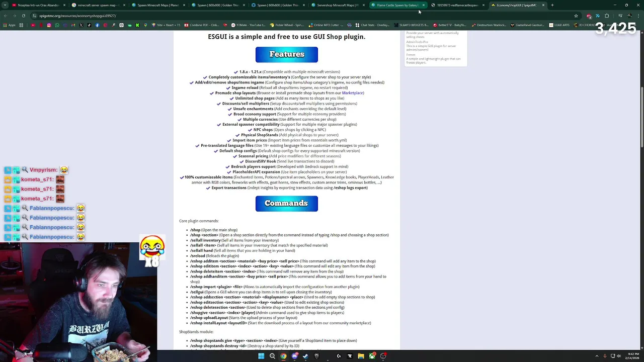Click the laughing emoji combo counter
The height and width of the screenshot is (362, 644).
click(152, 250)
